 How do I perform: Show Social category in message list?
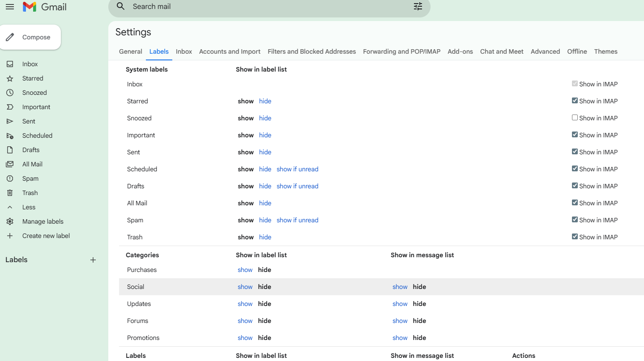point(399,287)
